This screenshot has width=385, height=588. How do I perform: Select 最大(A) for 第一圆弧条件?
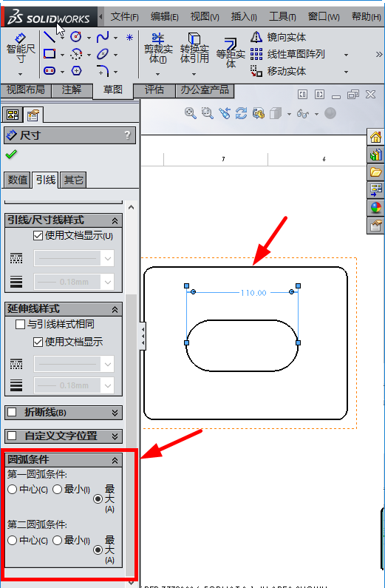pyautogui.click(x=98, y=499)
